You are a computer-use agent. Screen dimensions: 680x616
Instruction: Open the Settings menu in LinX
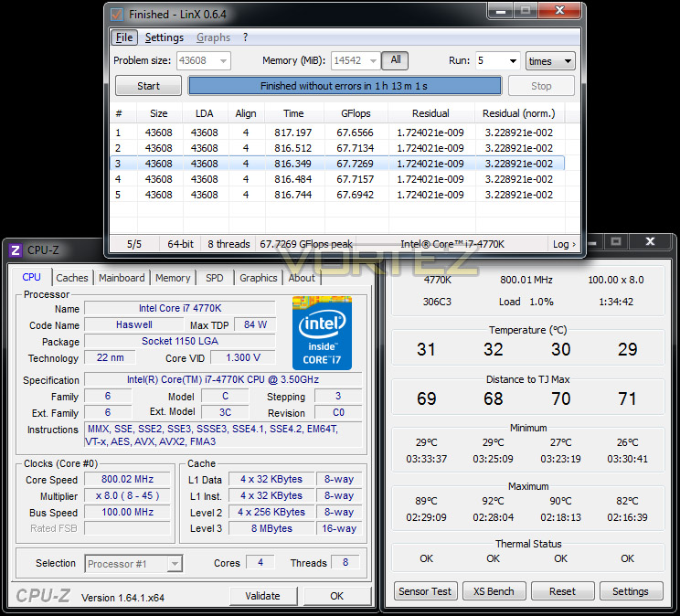pos(165,37)
